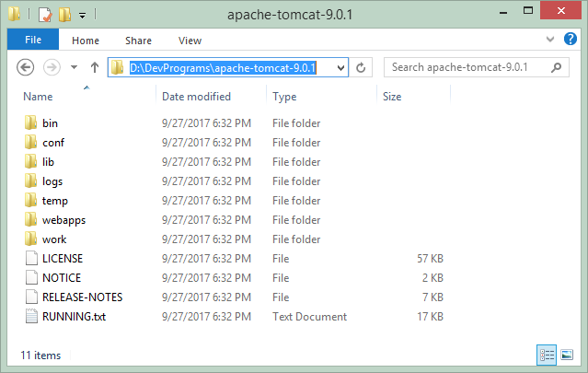Screen dimensions: 588x373
Task: Open the recent locations dropdown arrow
Action: (x=74, y=67)
